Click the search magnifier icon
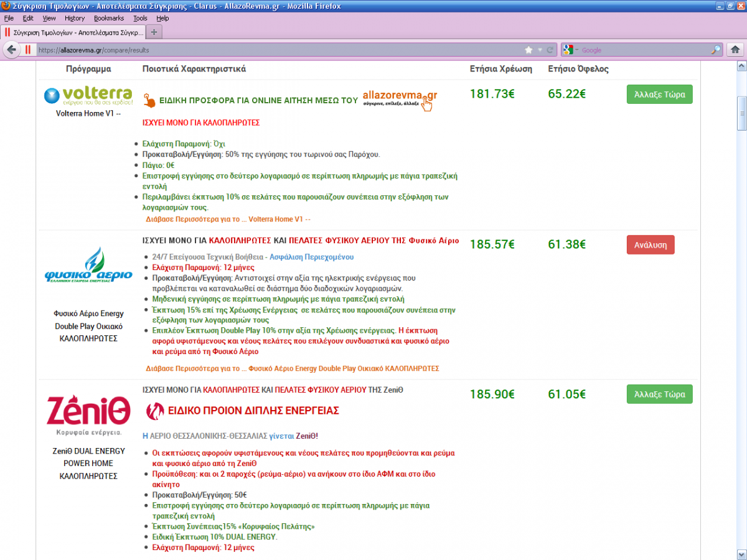747x560 pixels. 716,50
